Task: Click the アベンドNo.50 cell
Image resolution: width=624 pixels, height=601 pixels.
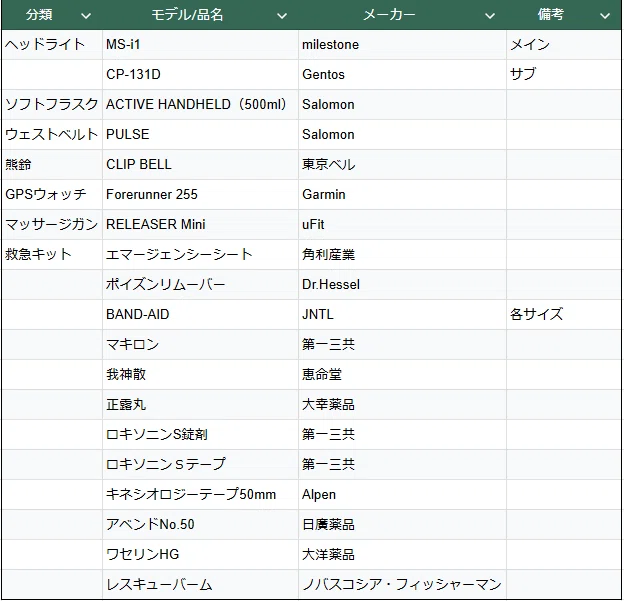Action: pos(200,524)
